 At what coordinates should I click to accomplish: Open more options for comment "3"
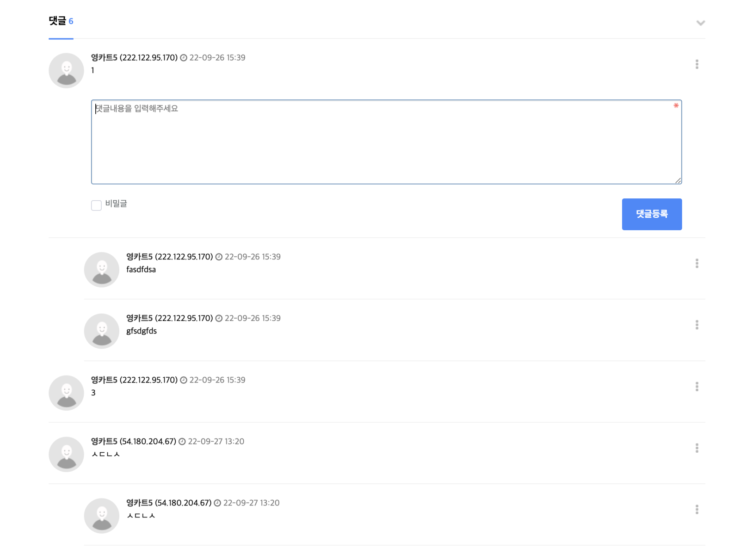(697, 387)
